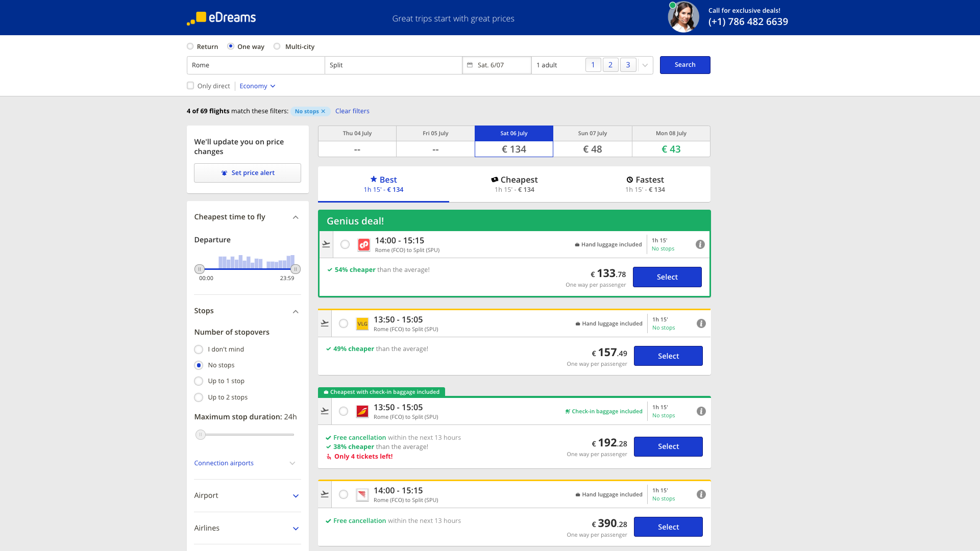Click the calendar icon in date field

470,65
